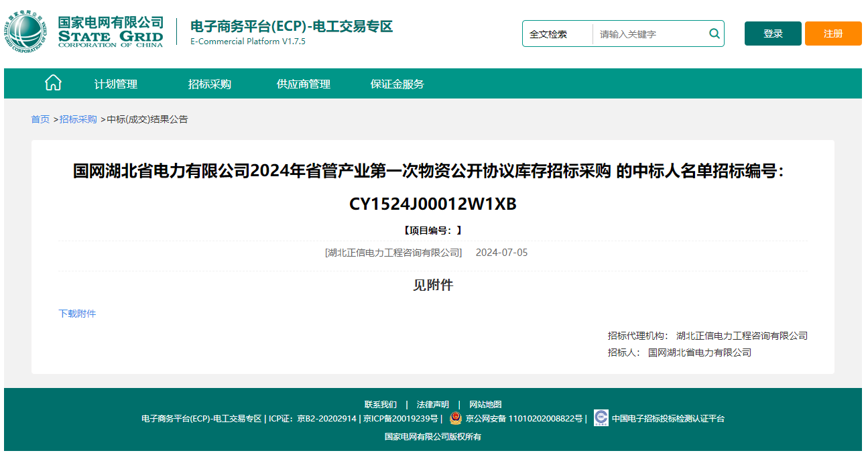Image resolution: width=868 pixels, height=455 pixels.
Task: Click 中国电子招标投标检测认证平台 link
Action: click(668, 419)
